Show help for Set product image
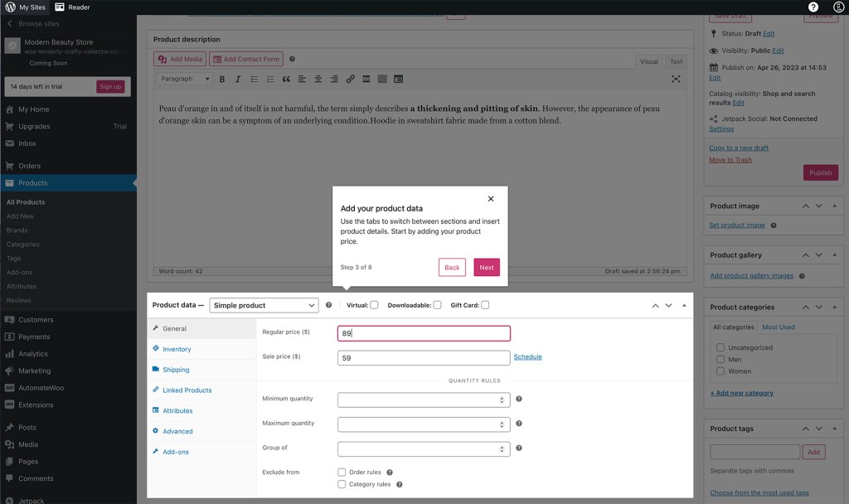 coord(774,225)
